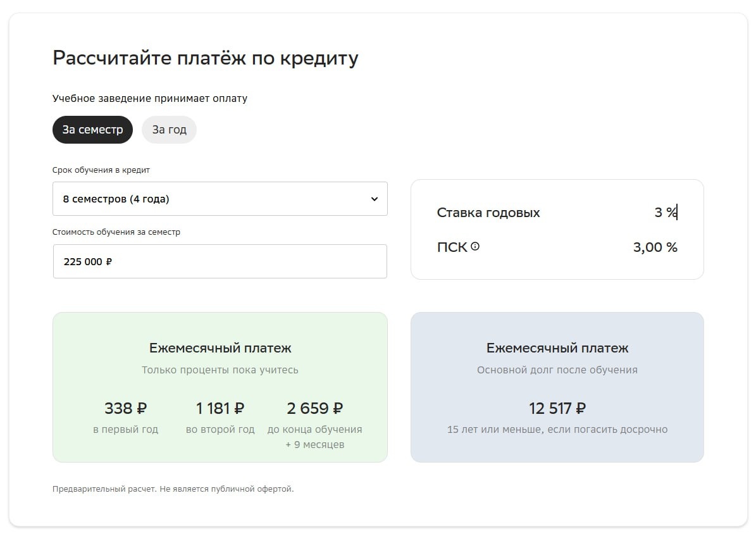The width and height of the screenshot is (756, 536).
Task: Click the "Только проценты пока учитесь" subtitle
Action: tap(220, 370)
